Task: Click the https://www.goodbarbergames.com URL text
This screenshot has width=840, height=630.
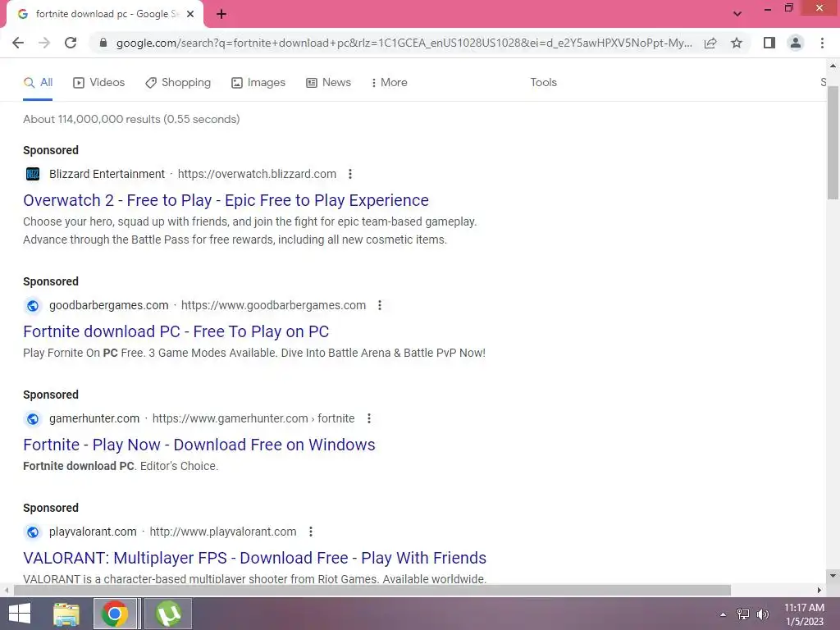Action: 273,305
